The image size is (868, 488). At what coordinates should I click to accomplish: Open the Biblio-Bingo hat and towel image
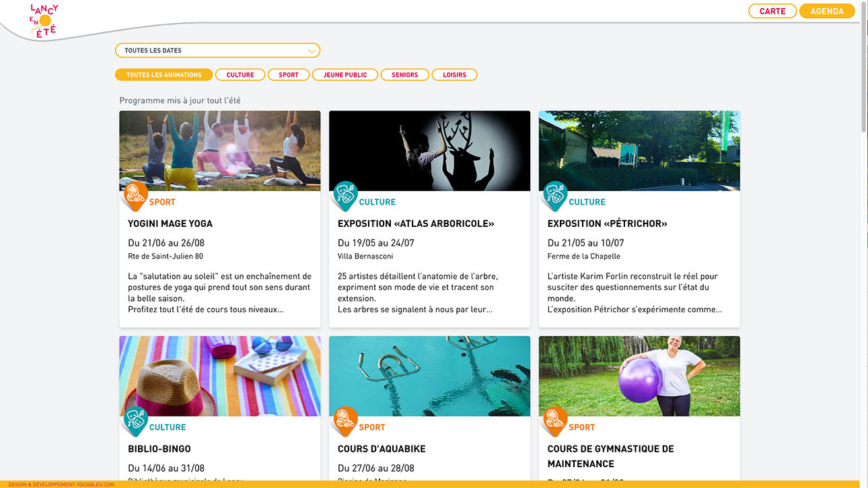[x=220, y=376]
